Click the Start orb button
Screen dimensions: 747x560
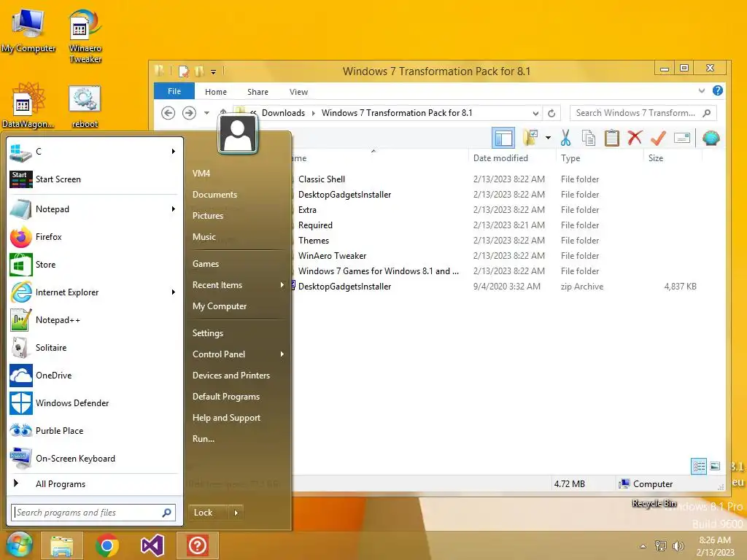[19, 545]
